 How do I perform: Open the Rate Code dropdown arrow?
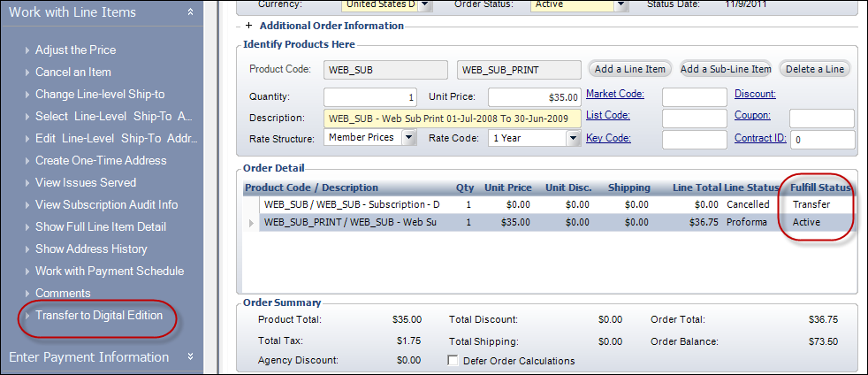pos(573,138)
